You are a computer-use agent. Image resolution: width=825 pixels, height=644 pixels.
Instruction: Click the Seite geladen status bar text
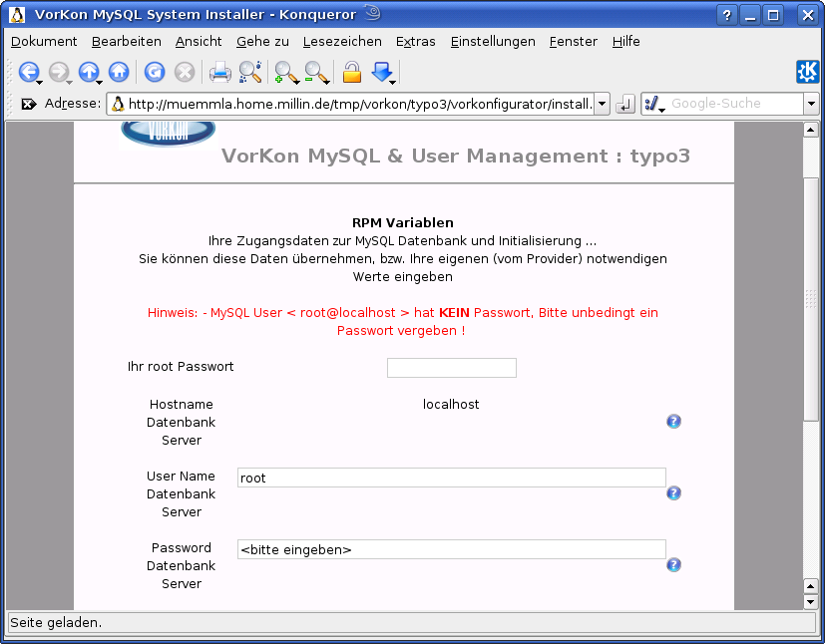(x=56, y=622)
